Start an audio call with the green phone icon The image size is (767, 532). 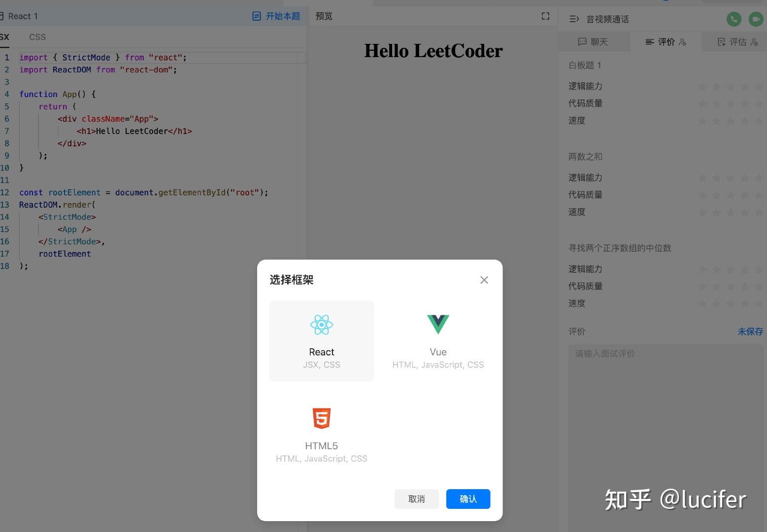(x=734, y=19)
